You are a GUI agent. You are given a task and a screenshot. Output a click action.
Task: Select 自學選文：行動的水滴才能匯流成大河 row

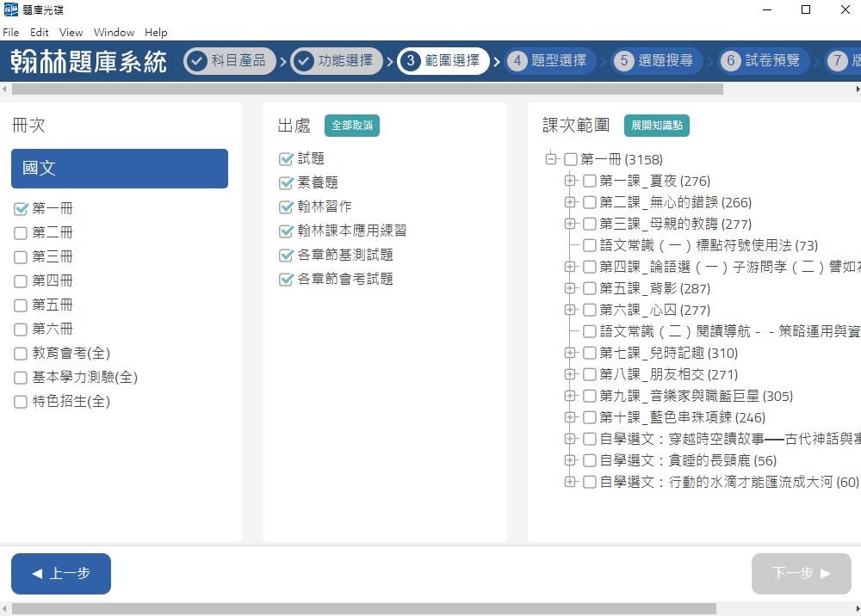[729, 482]
